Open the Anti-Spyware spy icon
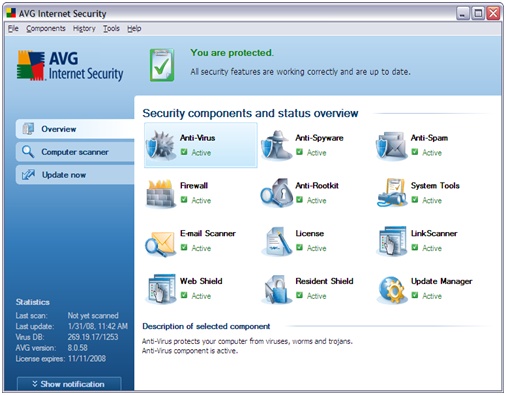Viewport: 506px width, 395px height. pos(276,145)
